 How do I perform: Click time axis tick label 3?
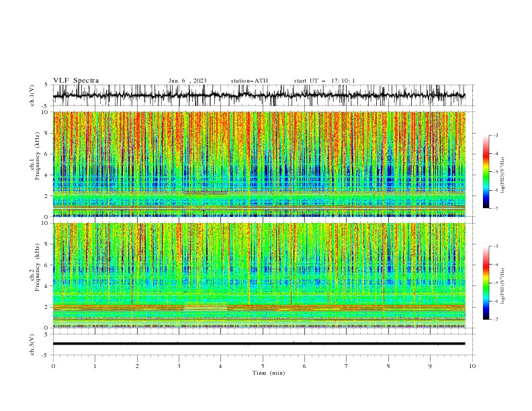point(179,366)
